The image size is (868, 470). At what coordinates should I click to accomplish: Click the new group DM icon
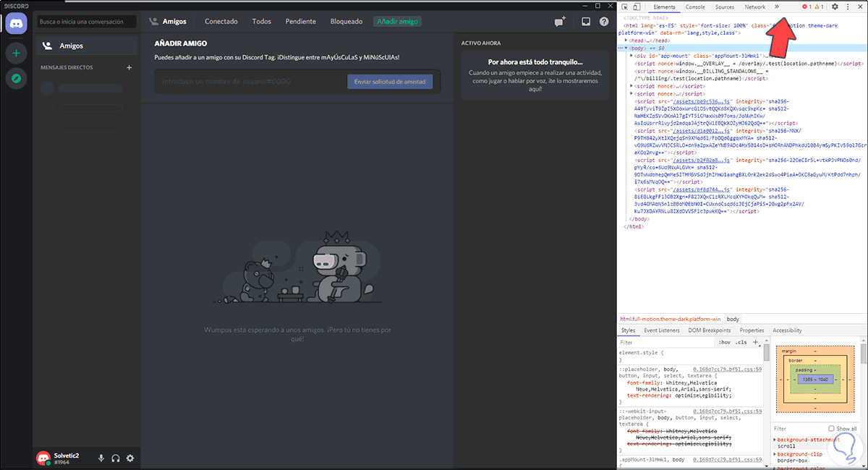click(559, 22)
